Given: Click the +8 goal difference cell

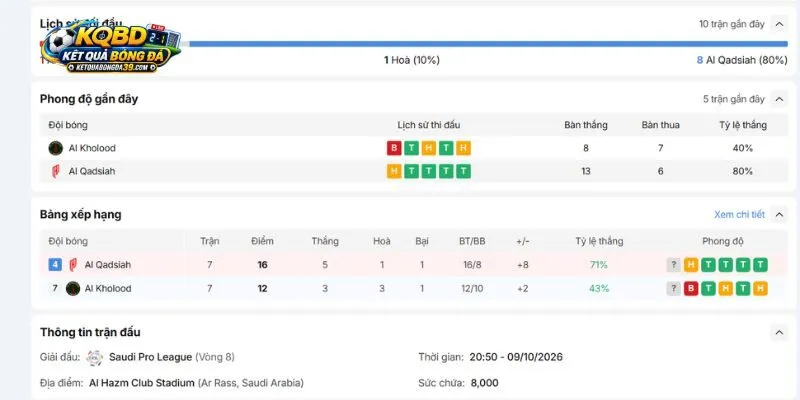Looking at the screenshot, I should point(523,265).
